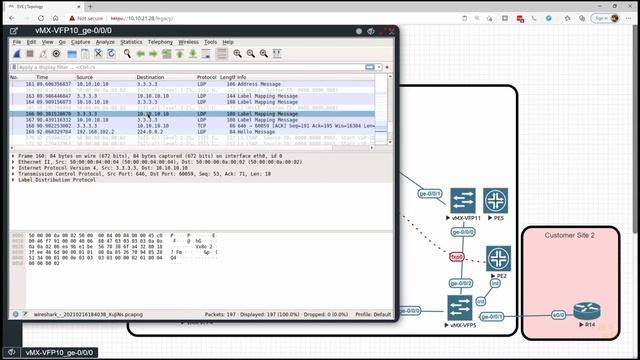Open the Telephony menu
This screenshot has height=360, width=640.
160,42
